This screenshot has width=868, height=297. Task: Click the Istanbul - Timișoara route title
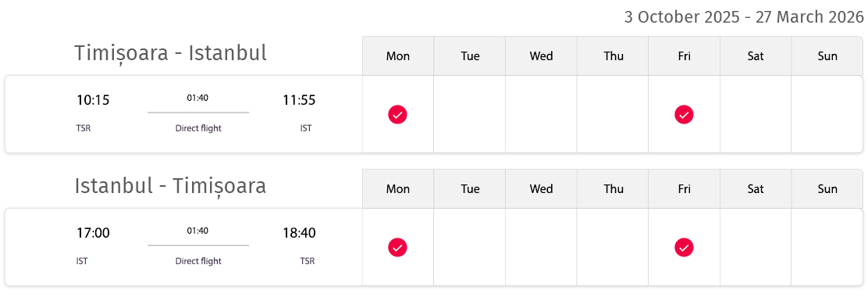[170, 186]
